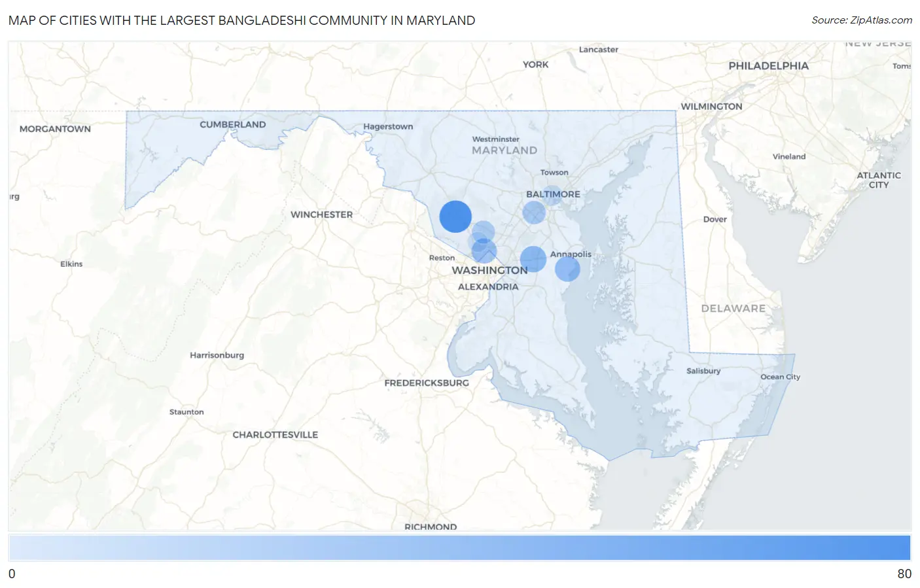
Task: Click the WINCHESTER label
Action: [x=321, y=215]
